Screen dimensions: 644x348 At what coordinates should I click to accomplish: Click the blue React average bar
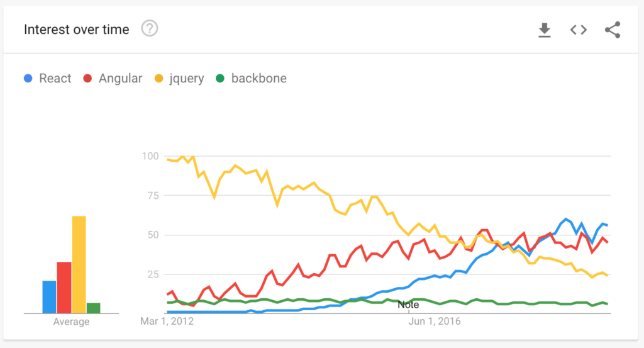pos(49,297)
